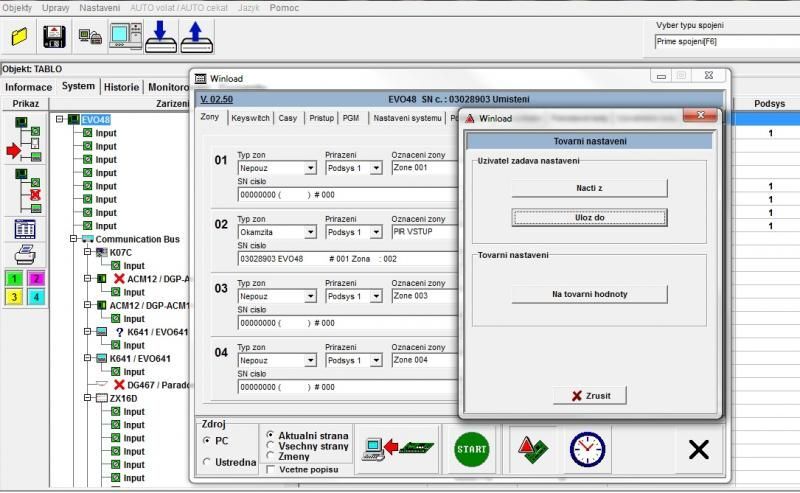
Task: Open the Nastaveni menu
Action: point(100,7)
